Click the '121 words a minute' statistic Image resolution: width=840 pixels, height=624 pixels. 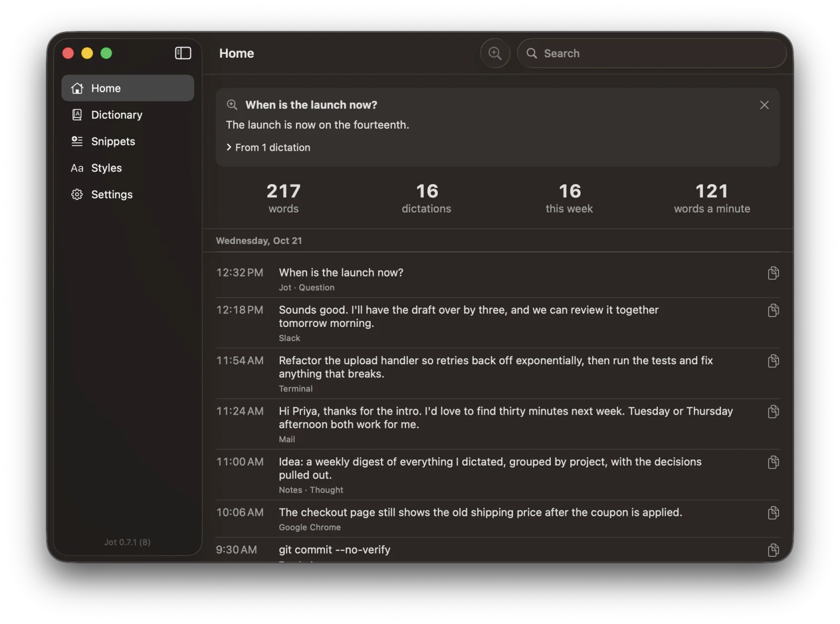pos(712,198)
